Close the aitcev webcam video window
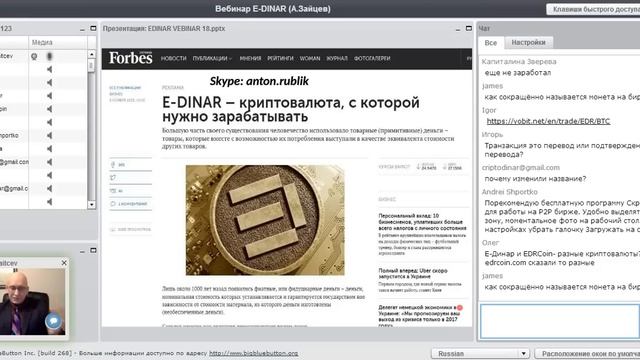 coord(64,263)
